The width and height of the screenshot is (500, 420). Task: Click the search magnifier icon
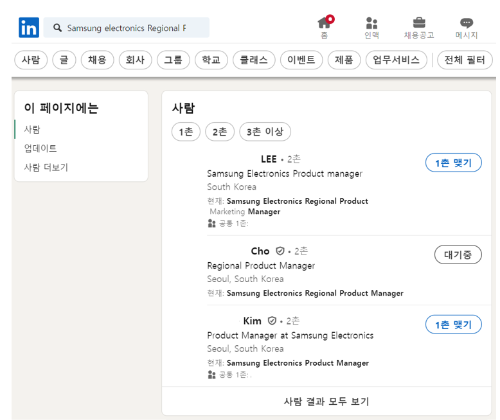pos(57,28)
